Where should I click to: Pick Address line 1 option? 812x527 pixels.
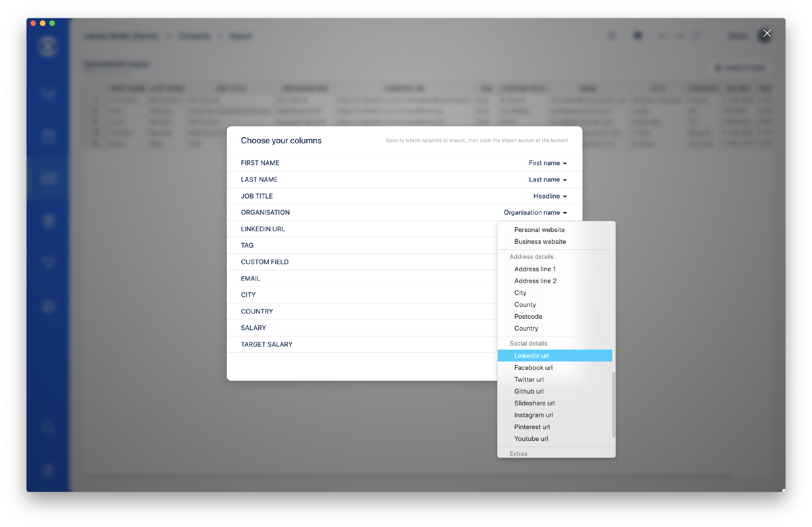[535, 269]
